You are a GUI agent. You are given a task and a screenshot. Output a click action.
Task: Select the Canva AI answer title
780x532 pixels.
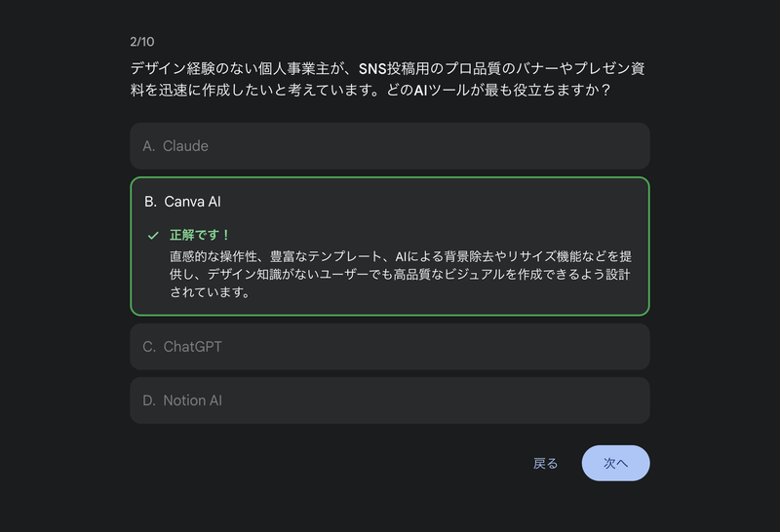coord(193,202)
